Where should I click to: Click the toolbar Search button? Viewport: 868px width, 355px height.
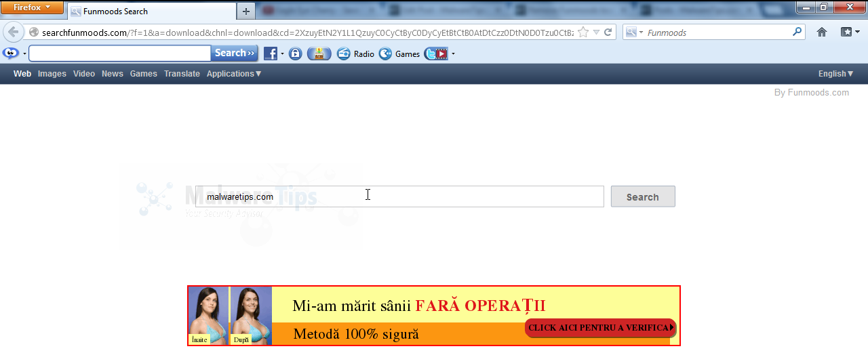tap(235, 54)
